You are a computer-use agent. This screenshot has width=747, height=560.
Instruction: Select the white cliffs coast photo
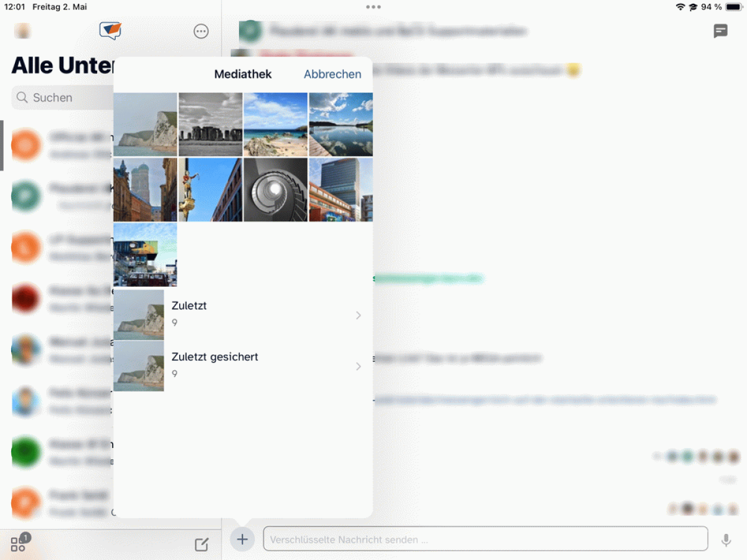point(145,124)
